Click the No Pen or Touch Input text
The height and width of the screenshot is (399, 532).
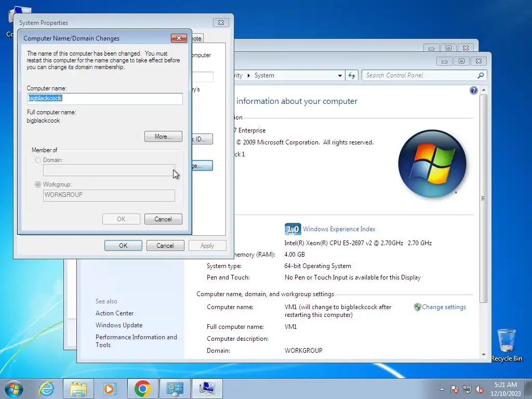click(x=353, y=277)
